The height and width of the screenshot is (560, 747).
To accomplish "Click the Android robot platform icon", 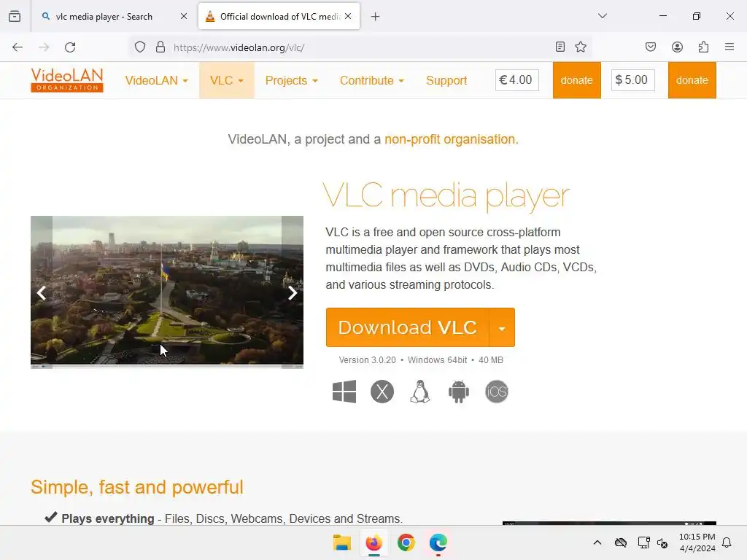I will pyautogui.click(x=458, y=392).
